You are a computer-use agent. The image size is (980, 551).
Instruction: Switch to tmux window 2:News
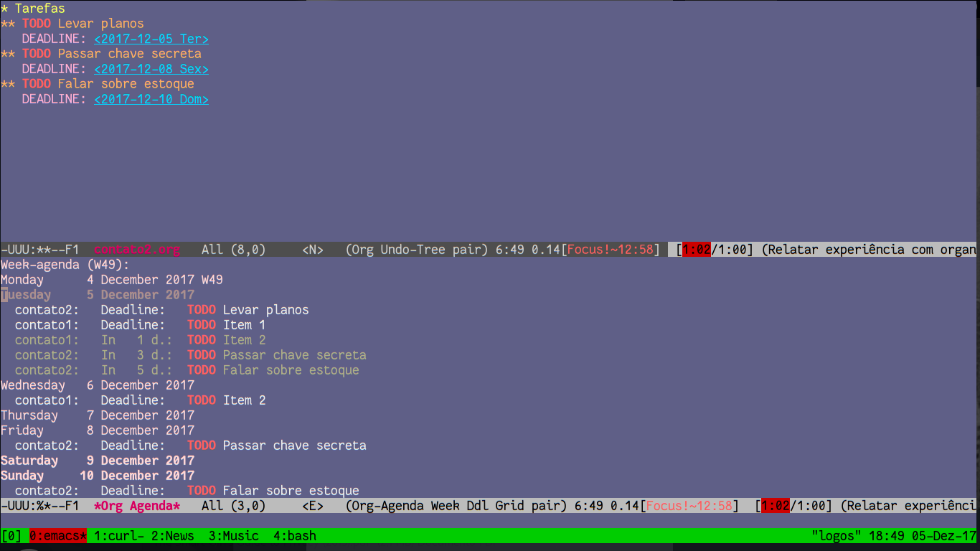(173, 536)
